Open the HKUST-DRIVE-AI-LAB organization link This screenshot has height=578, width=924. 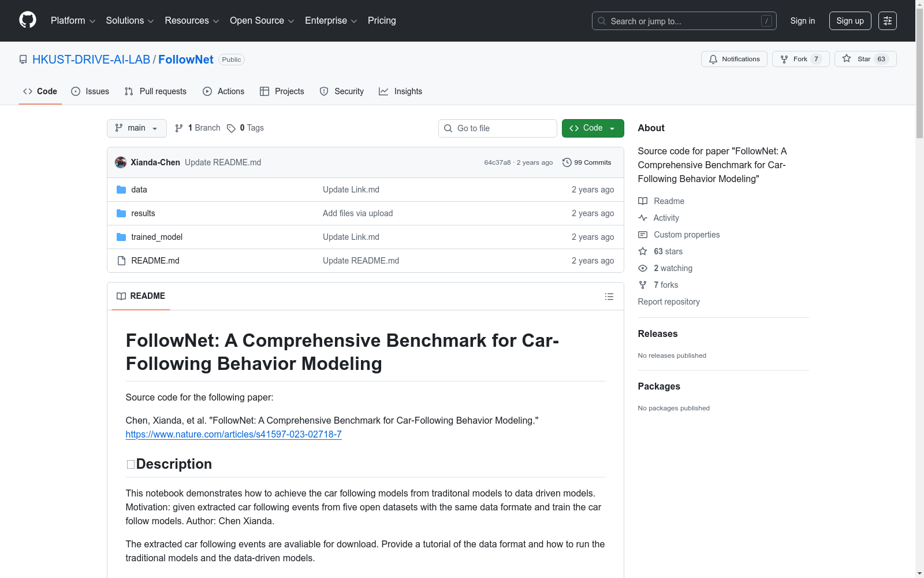coord(91,60)
